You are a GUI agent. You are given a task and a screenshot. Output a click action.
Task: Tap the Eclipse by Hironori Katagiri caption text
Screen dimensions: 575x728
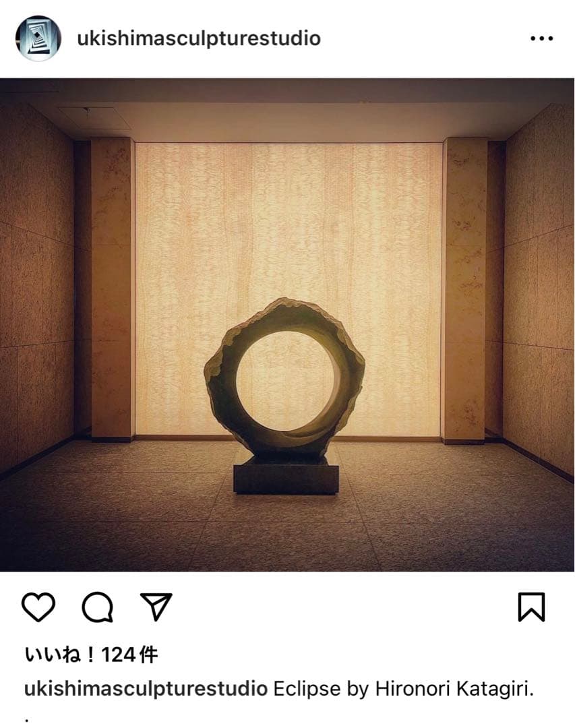(x=404, y=688)
